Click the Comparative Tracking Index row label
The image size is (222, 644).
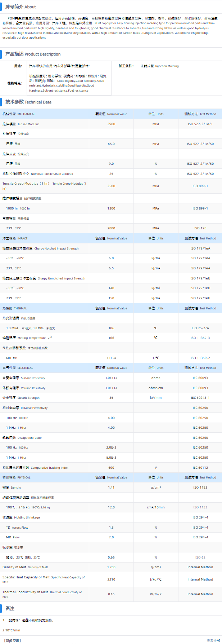coord(35,468)
